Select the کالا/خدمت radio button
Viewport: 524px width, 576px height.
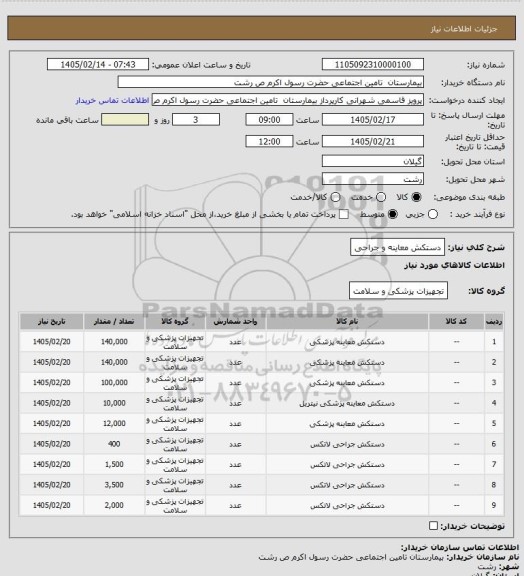tap(335, 197)
